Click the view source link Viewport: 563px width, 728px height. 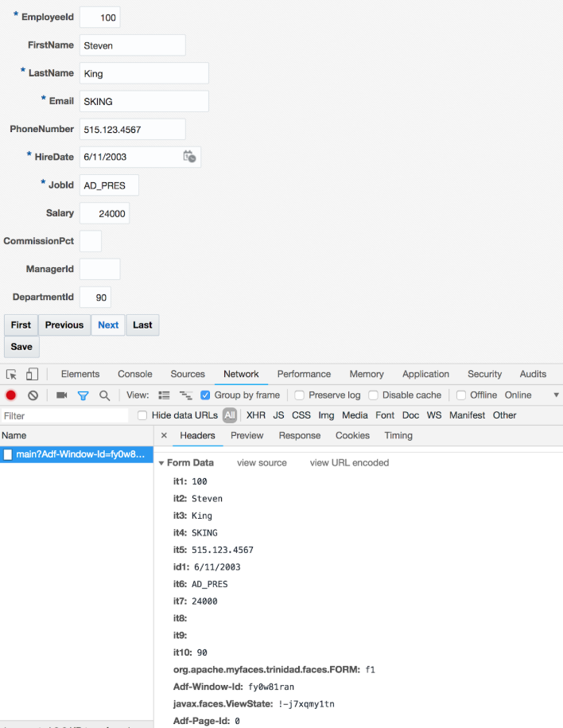pos(262,463)
